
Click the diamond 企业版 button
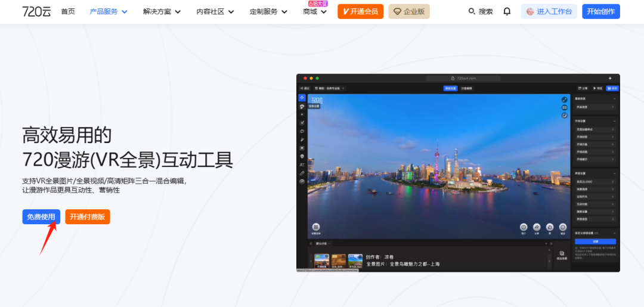click(409, 11)
